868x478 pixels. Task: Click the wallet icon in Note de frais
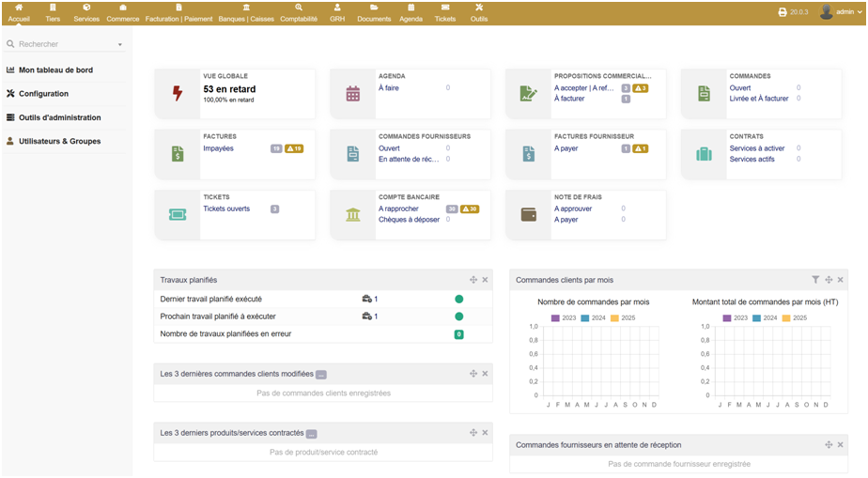529,214
